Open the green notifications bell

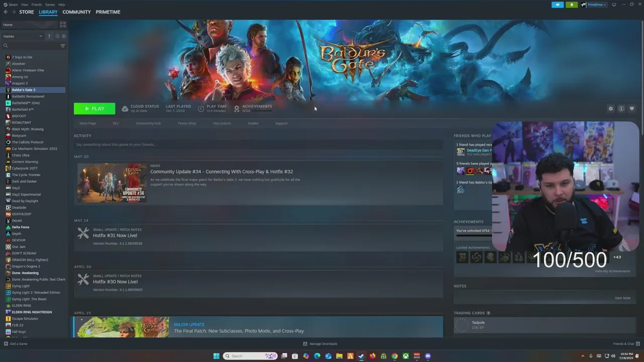pos(572,5)
